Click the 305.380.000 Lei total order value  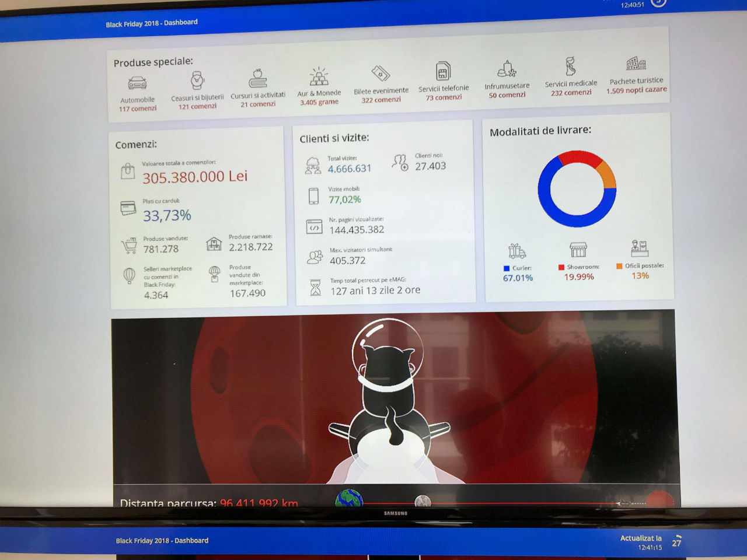pos(195,177)
